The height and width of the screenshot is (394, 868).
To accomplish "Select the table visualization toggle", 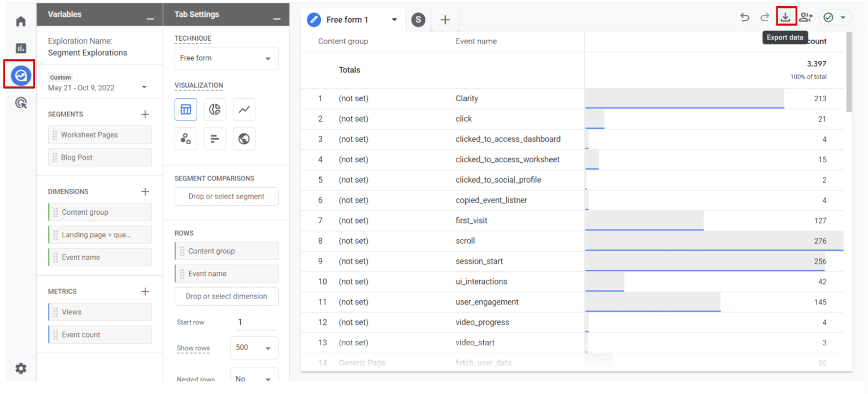I will point(186,110).
